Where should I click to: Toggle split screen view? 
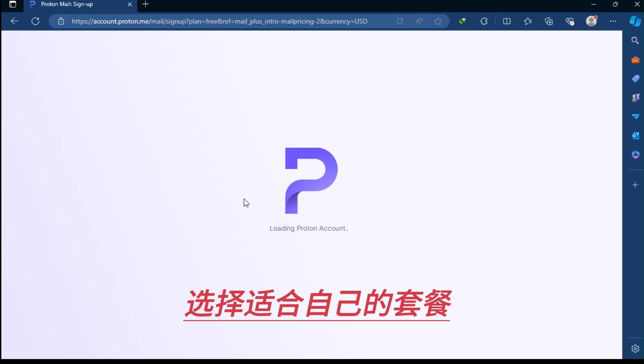point(507,21)
